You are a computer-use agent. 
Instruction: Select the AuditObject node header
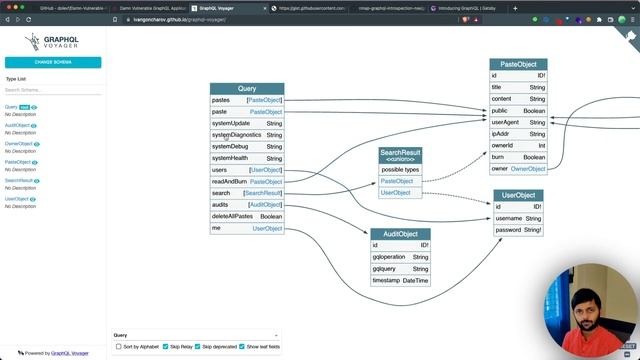(400, 234)
